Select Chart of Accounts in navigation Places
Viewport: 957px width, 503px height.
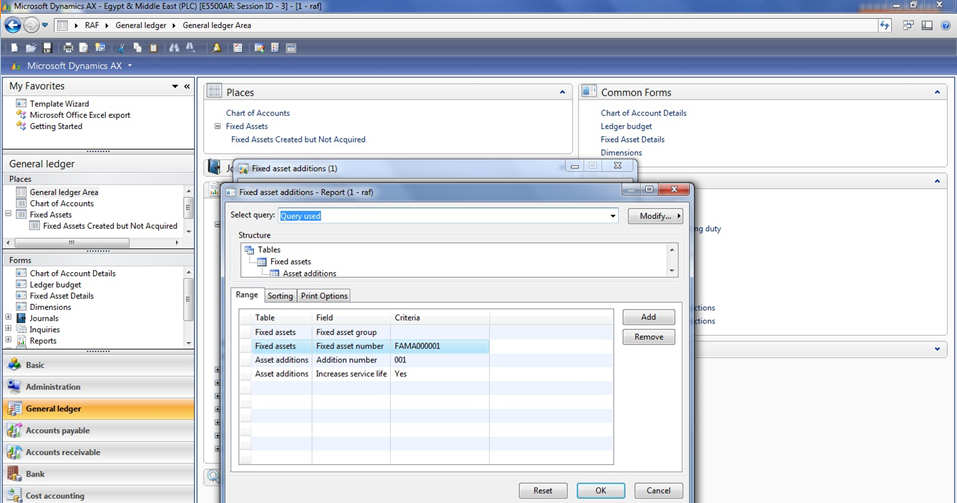click(62, 203)
